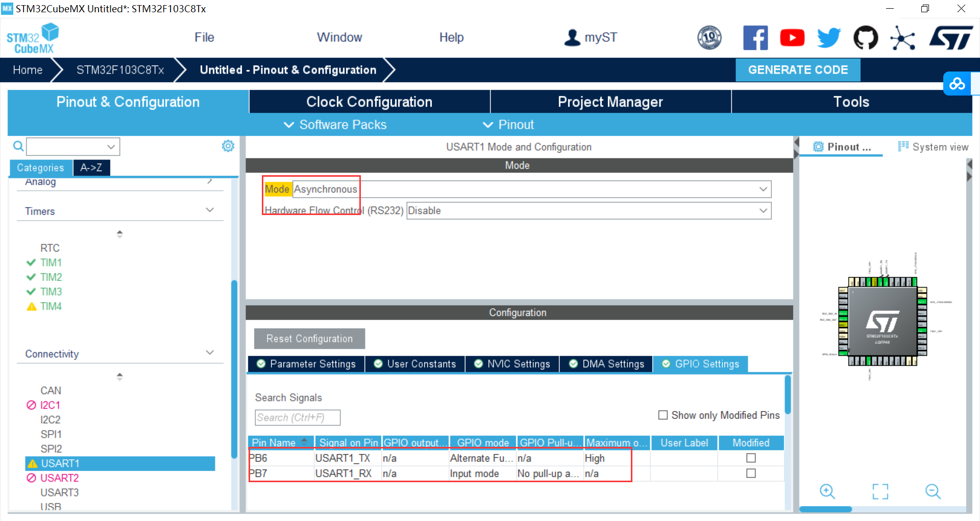Click the STM32CubeMX logo
The image size is (980, 521).
(33, 38)
